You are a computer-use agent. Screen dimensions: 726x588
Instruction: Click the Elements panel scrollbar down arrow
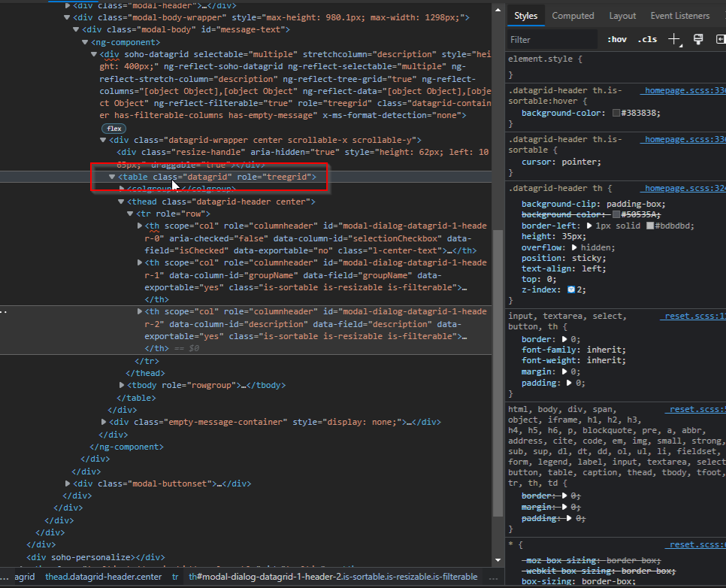click(498, 560)
